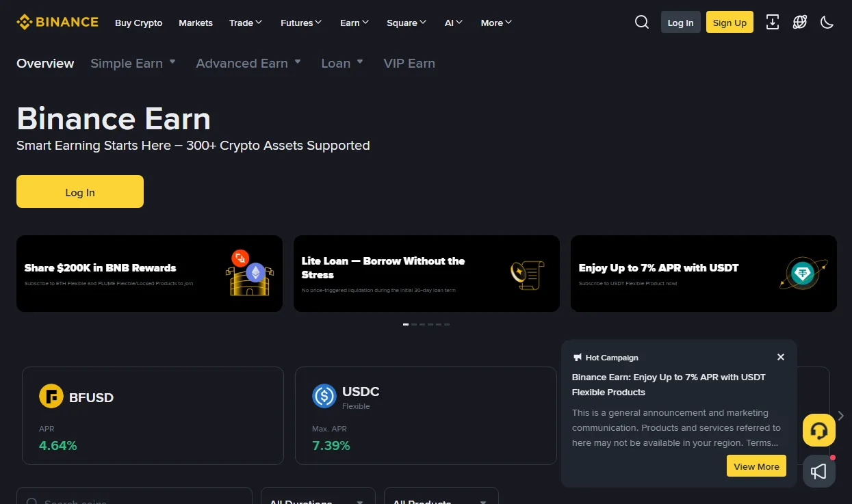Click the USDC coin icon

(x=324, y=396)
